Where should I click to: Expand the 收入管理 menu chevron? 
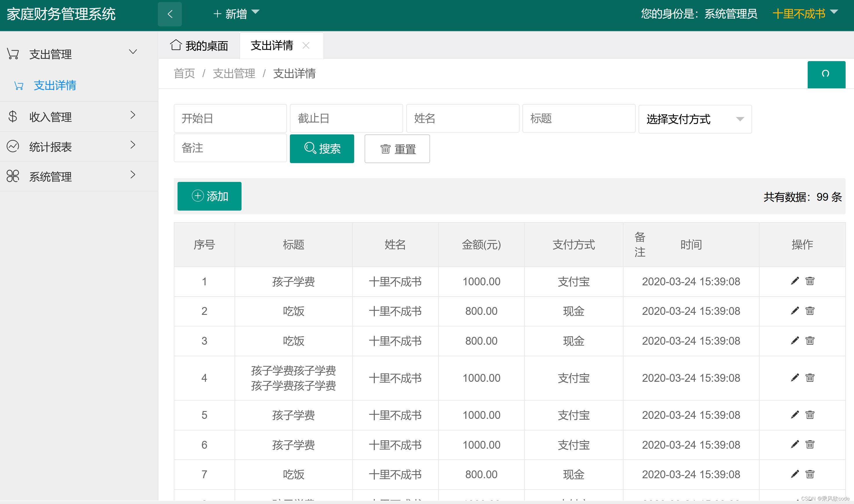point(133,116)
